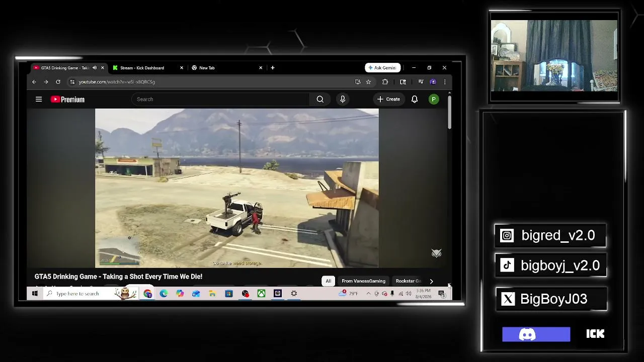Open YouTube notifications bell

415,100
